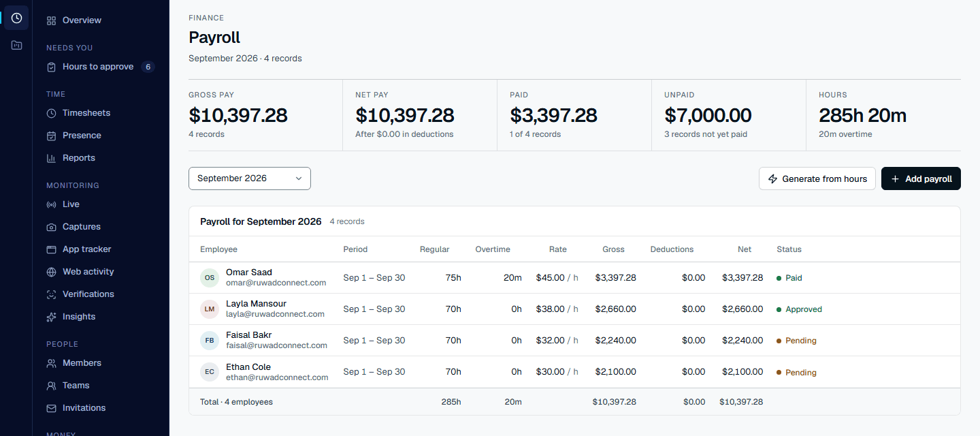Click the Members people icon

point(51,363)
